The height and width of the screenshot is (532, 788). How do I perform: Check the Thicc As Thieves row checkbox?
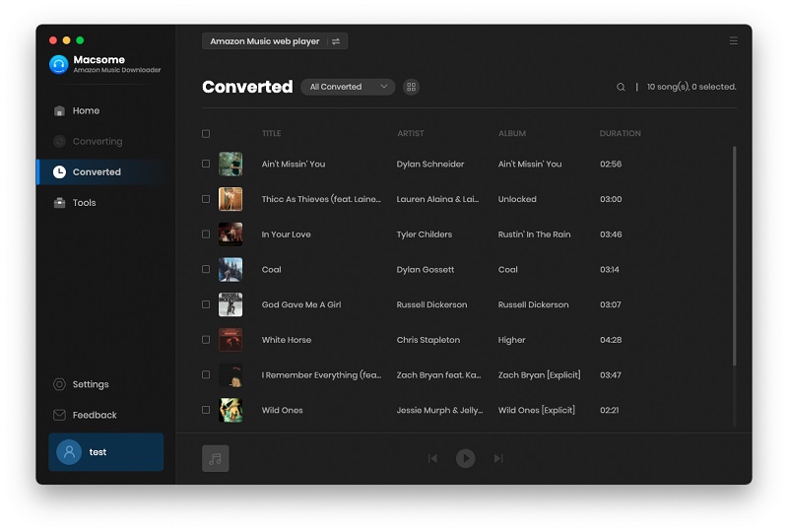(x=206, y=199)
